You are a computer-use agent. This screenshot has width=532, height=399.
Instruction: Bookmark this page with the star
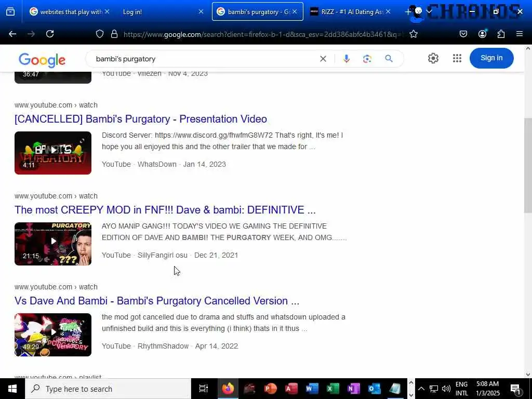[x=413, y=34]
